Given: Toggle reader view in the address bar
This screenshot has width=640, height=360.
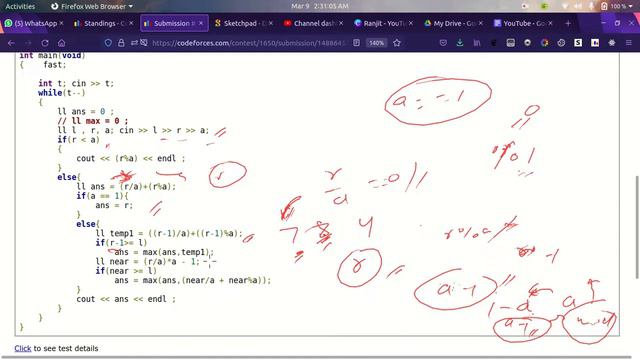Looking at the screenshot, I should tap(356, 43).
